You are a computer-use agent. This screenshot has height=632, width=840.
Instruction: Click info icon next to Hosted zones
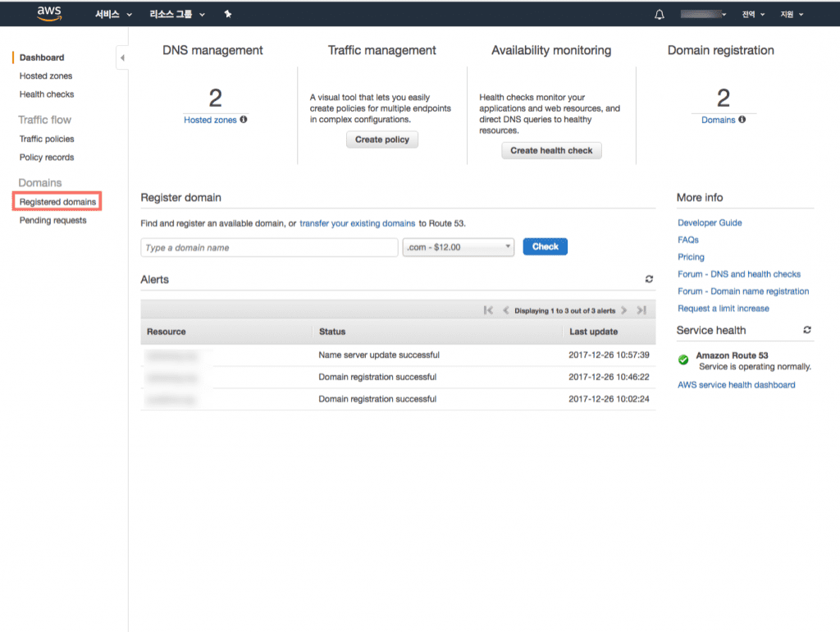pyautogui.click(x=244, y=120)
